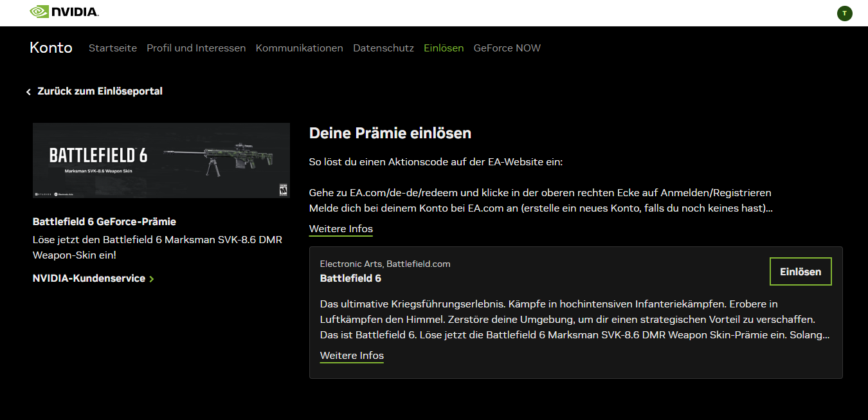This screenshot has width=868, height=420.
Task: Click the ESRB rating badge on banner
Action: click(x=282, y=190)
